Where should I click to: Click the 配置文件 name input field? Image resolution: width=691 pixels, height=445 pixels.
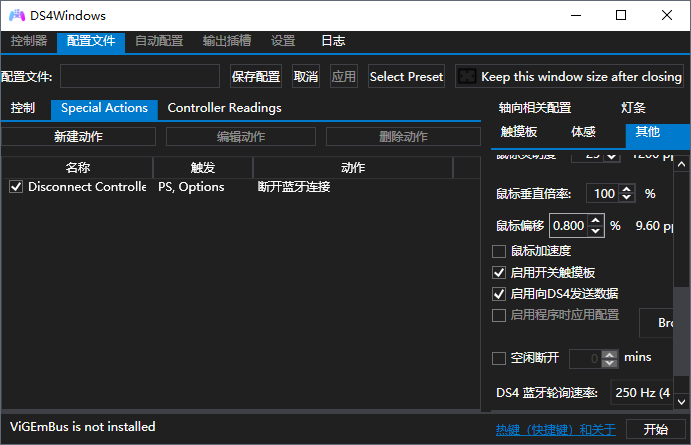pos(140,76)
